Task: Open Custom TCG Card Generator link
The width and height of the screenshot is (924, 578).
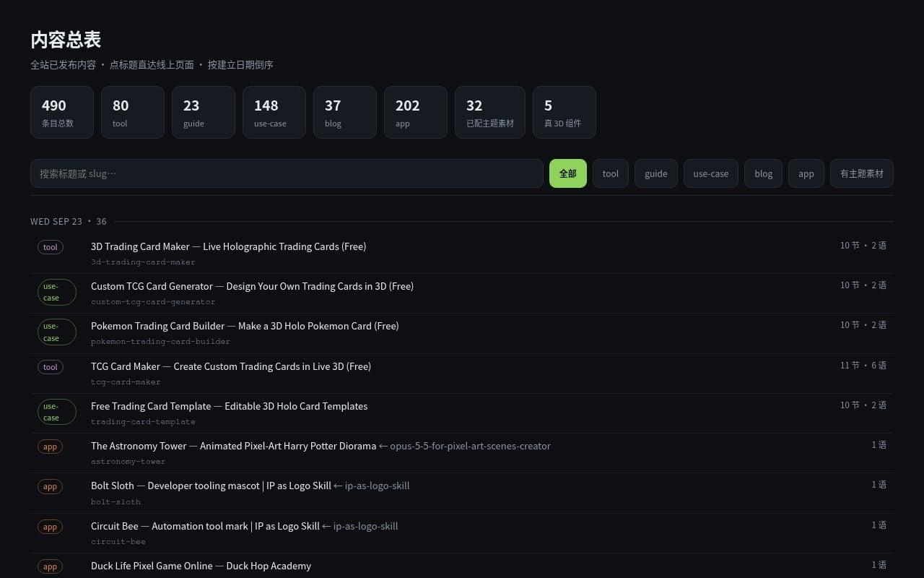Action: [252, 286]
